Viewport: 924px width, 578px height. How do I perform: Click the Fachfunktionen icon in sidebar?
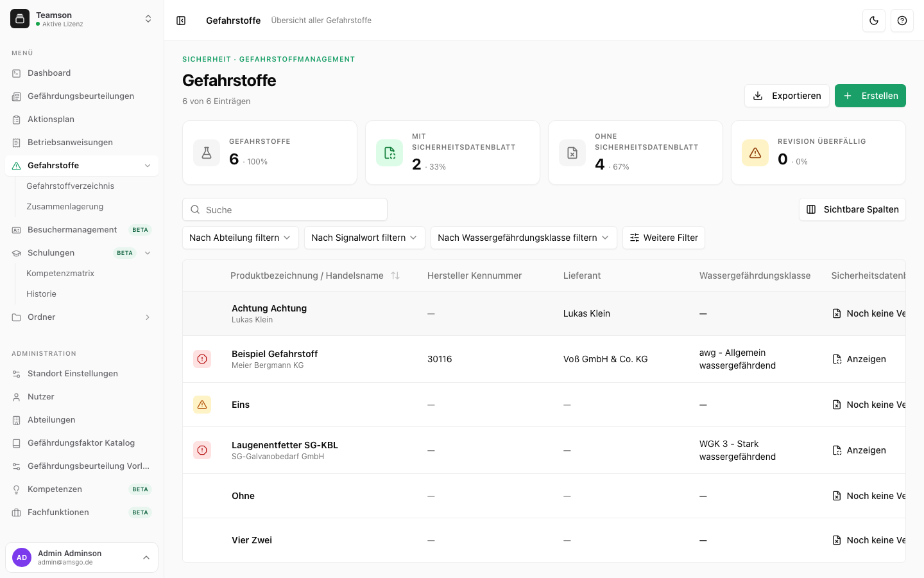pyautogui.click(x=17, y=512)
